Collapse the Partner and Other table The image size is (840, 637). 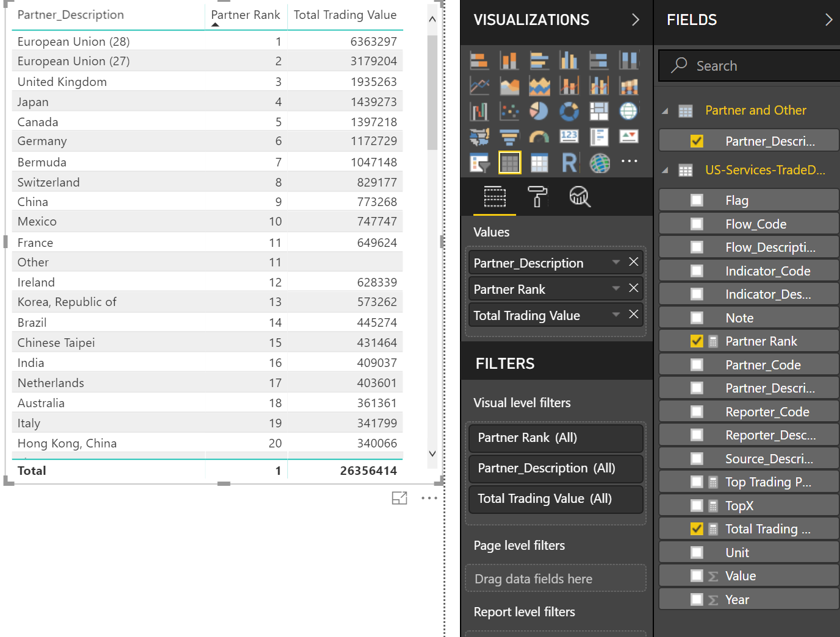coord(666,111)
